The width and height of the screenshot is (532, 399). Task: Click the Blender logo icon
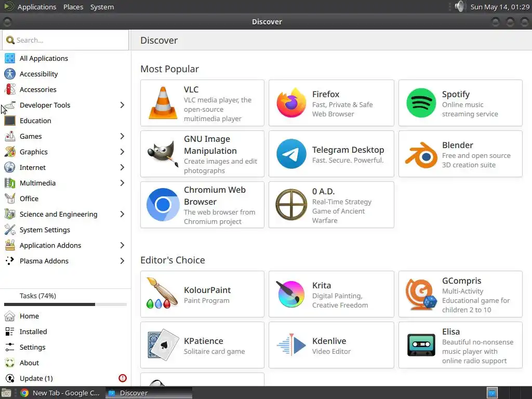(421, 155)
